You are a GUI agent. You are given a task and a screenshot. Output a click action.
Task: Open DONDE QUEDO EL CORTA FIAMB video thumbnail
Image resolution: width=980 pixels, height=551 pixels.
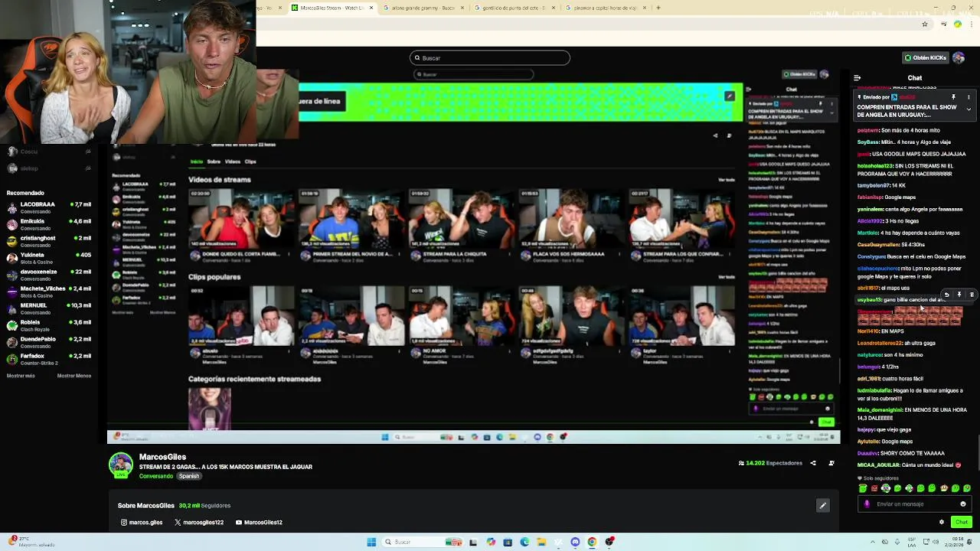[x=241, y=220]
